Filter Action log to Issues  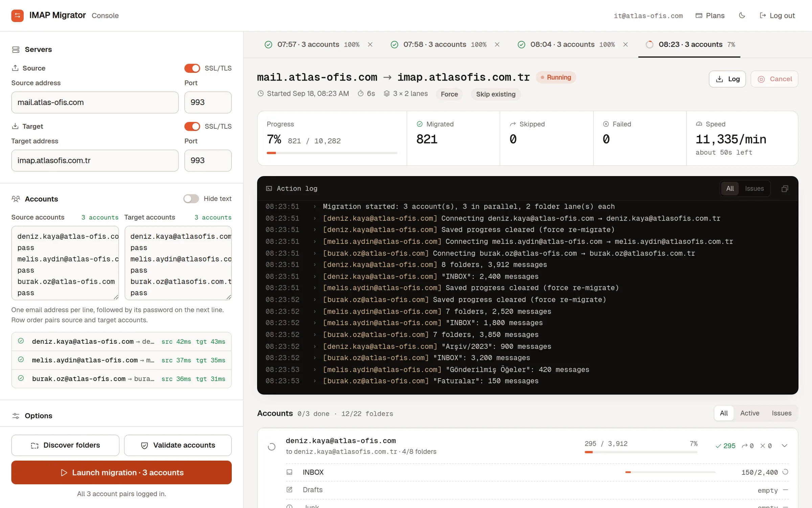pos(754,188)
